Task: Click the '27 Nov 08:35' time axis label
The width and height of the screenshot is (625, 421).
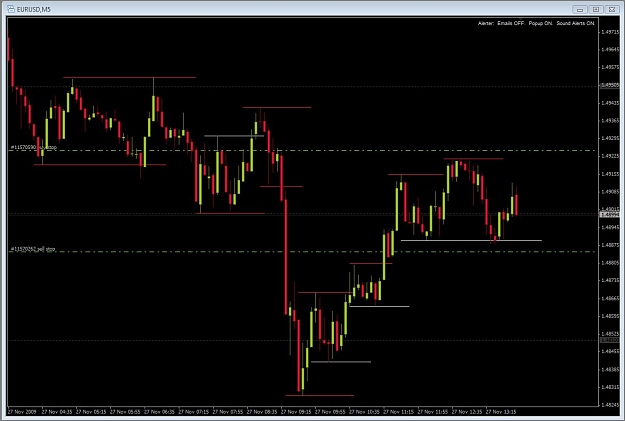Action: 262,411
